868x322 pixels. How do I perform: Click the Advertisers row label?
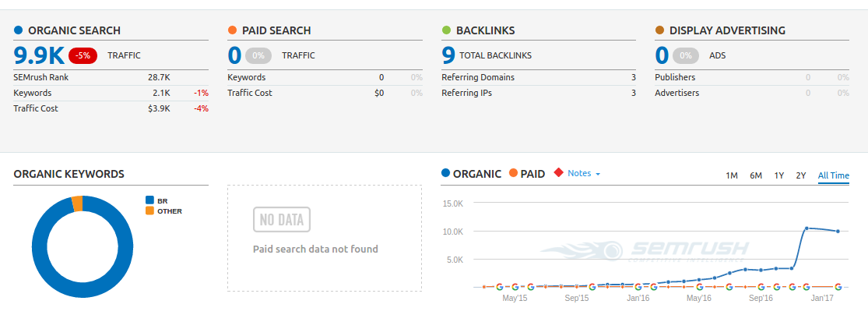[x=677, y=93]
